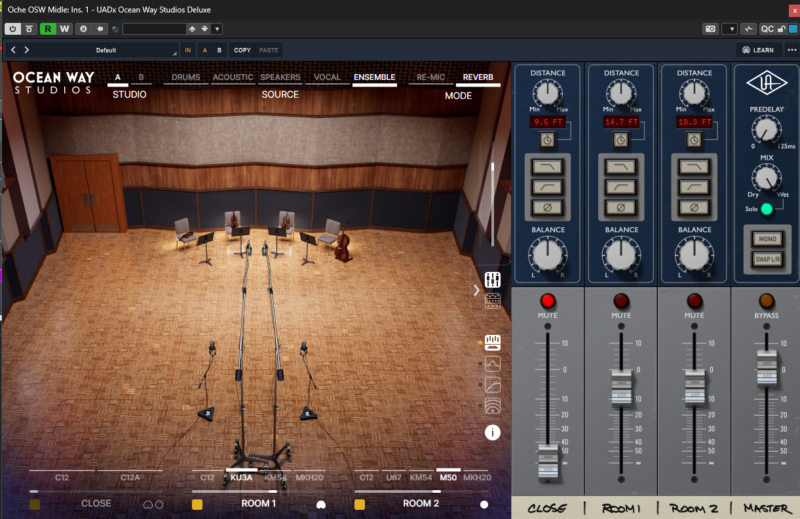800x519 pixels.
Task: Mute the Room 2 channel
Action: (694, 301)
